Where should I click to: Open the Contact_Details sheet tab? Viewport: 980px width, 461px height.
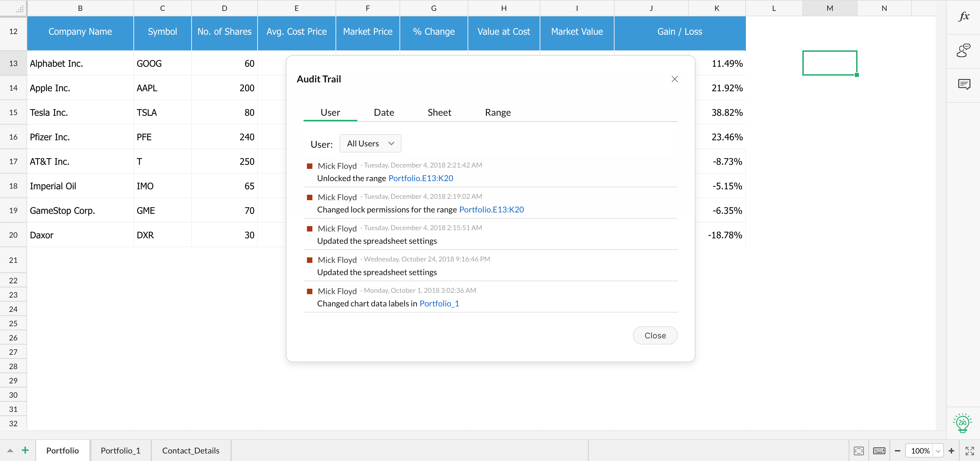[x=191, y=451]
